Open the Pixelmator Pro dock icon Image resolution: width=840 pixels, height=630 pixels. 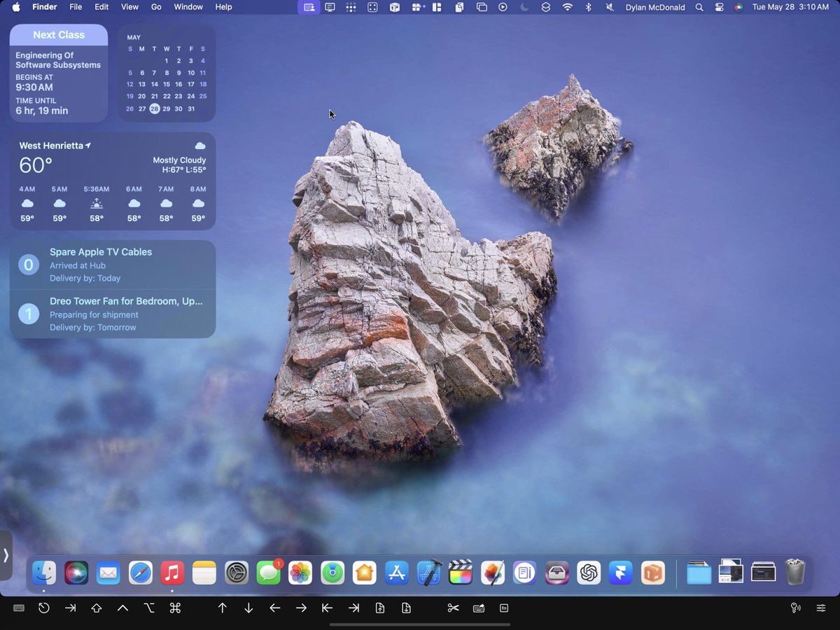(493, 573)
